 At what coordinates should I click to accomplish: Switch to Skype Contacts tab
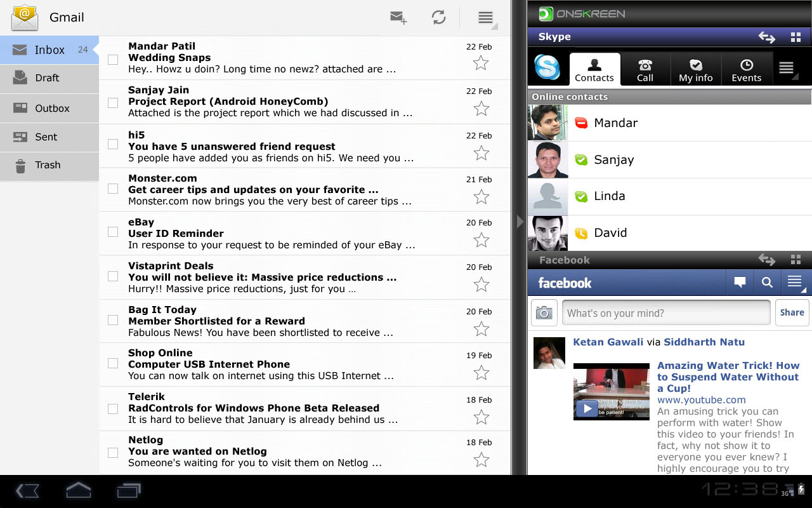click(x=594, y=69)
